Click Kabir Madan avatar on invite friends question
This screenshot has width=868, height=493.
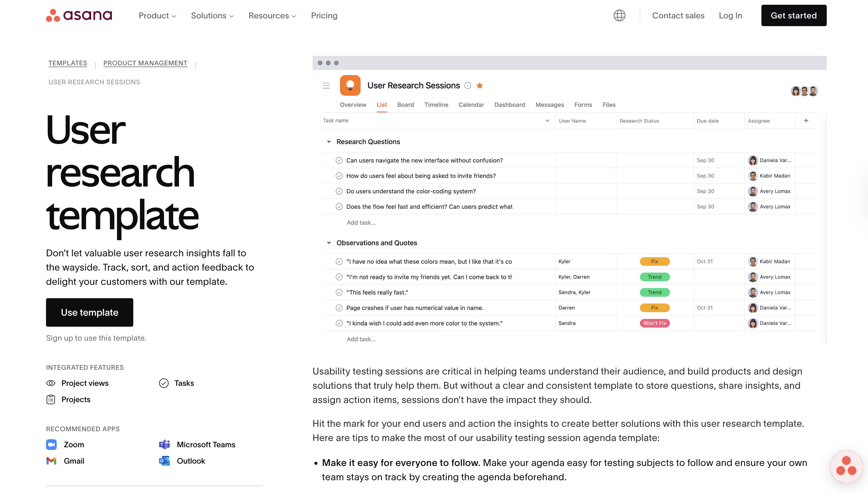pyautogui.click(x=753, y=176)
